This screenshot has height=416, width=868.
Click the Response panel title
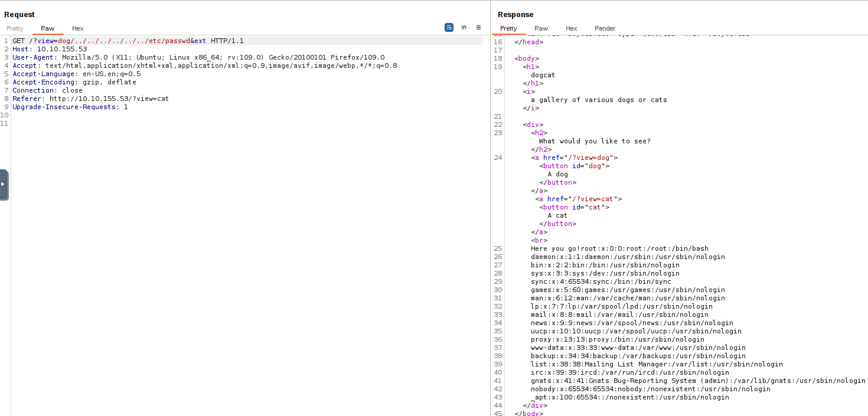pos(515,14)
